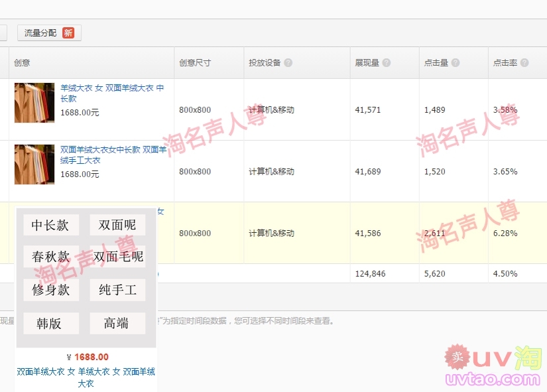Open the help tooltip icon for 点击量
This screenshot has width=547, height=392.
click(455, 63)
